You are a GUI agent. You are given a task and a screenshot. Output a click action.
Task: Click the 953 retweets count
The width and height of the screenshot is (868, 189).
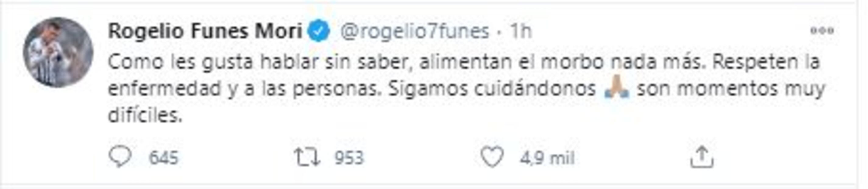349,158
